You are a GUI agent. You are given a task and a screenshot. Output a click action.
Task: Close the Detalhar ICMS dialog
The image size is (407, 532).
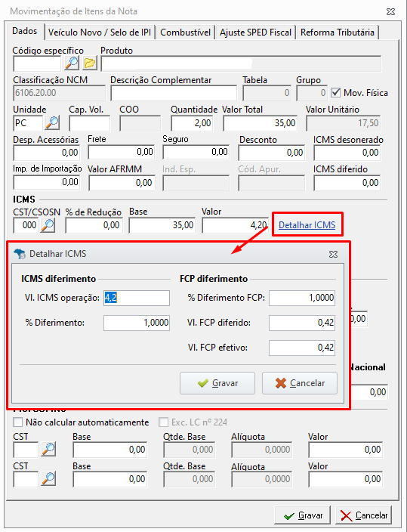pos(334,254)
